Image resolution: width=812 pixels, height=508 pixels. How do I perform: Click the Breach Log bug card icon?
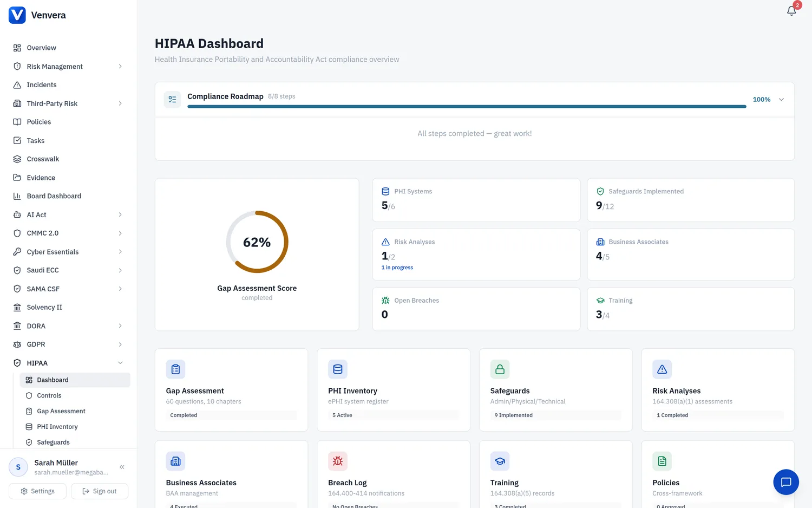[338, 461]
